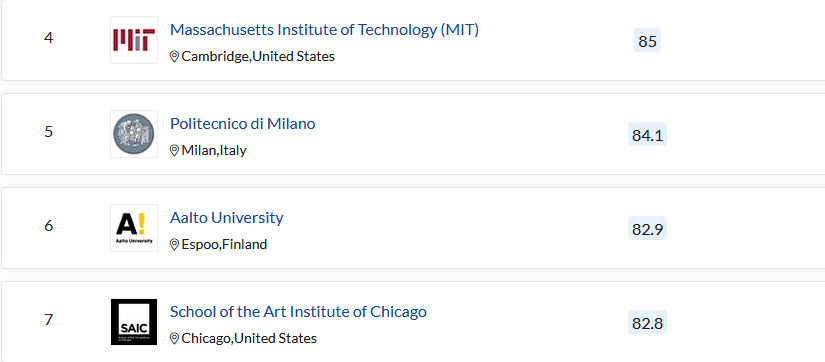Click the score badge showing 84.1
The image size is (825, 362).
[x=647, y=135]
